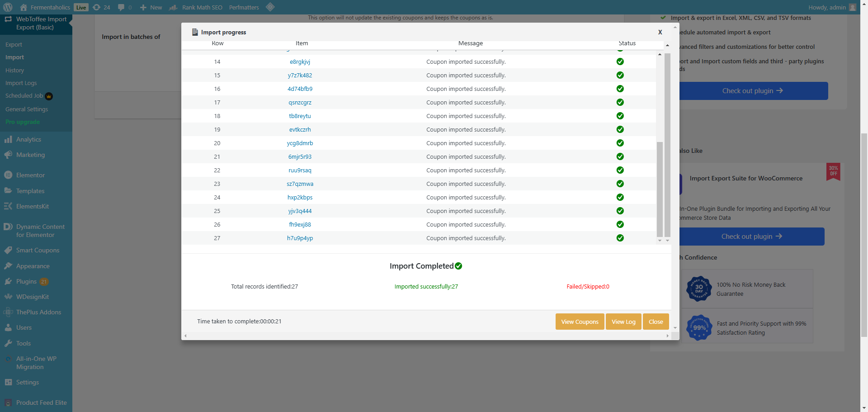Click the WordPress logo in admin bar
Image resolution: width=868 pixels, height=412 pixels.
pyautogui.click(x=7, y=7)
